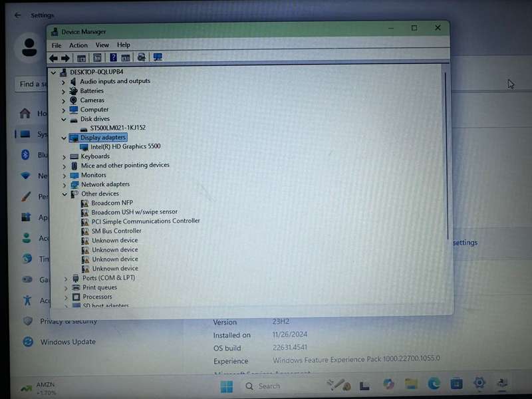This screenshot has height=399, width=532.
Task: Expand the Batteries category
Action: pyautogui.click(x=63, y=92)
